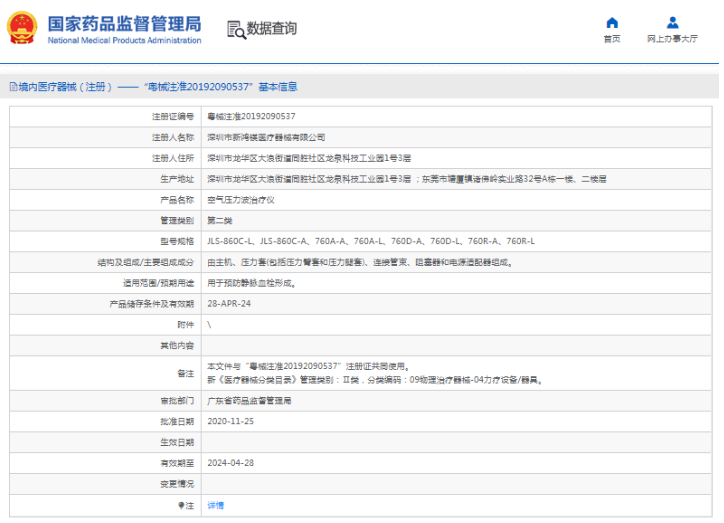Click the document icon before 境内医疗器械
Screen dimensions: 724x523
click(x=13, y=86)
